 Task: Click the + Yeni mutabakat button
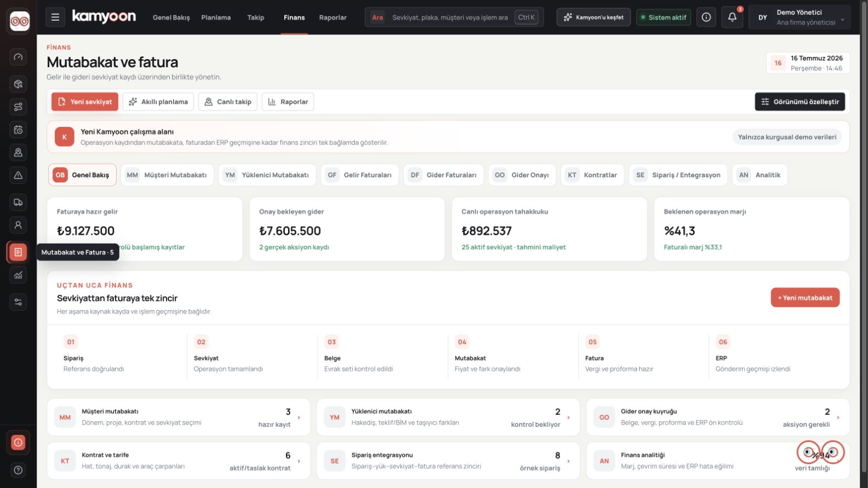[x=805, y=298]
